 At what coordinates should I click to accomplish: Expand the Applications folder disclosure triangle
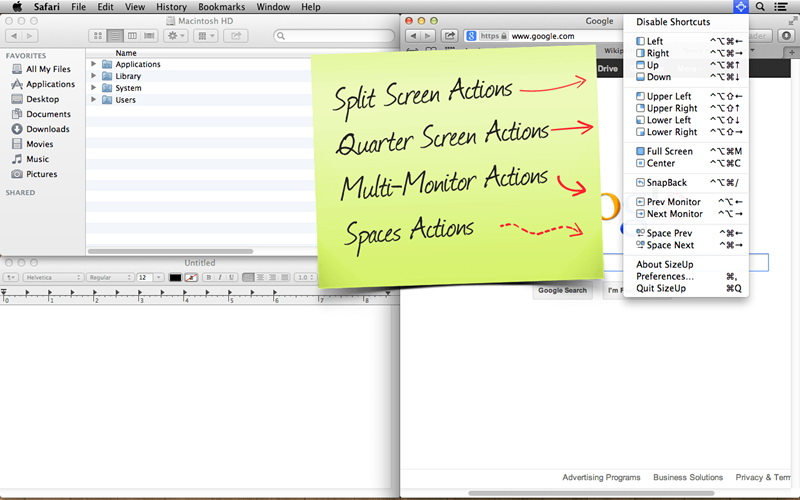(94, 64)
